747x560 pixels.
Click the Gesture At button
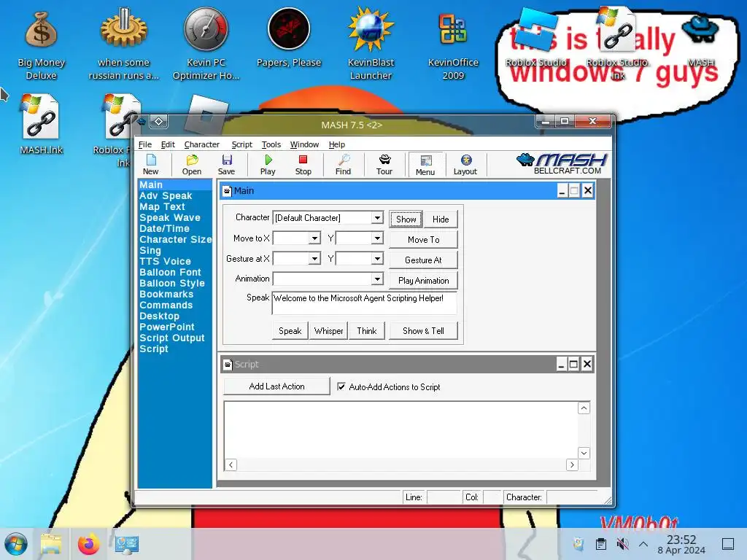pos(424,260)
